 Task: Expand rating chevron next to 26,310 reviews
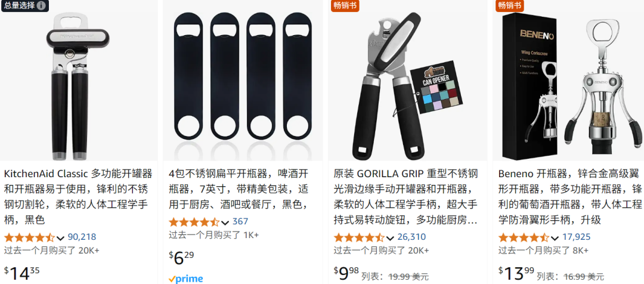[x=390, y=238]
